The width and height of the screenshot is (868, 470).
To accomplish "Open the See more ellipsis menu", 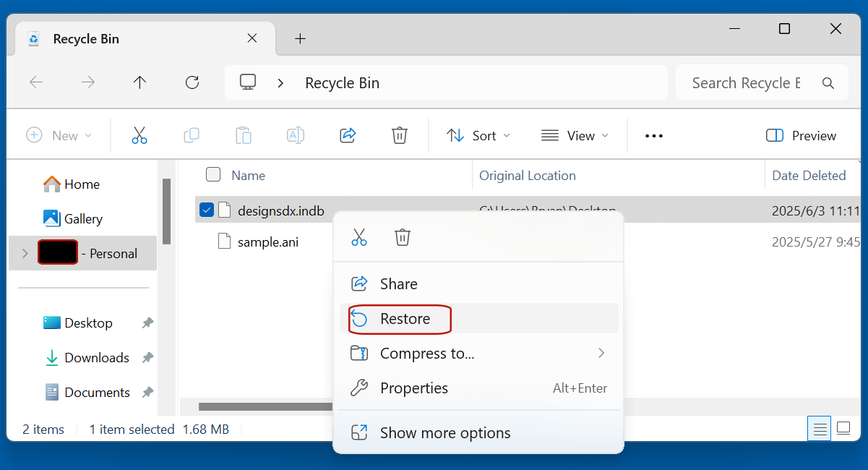I will pyautogui.click(x=653, y=135).
